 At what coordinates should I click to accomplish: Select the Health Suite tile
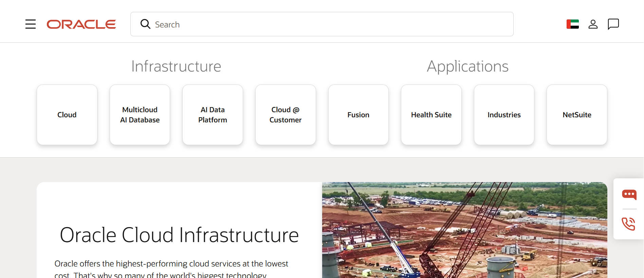pos(431,115)
